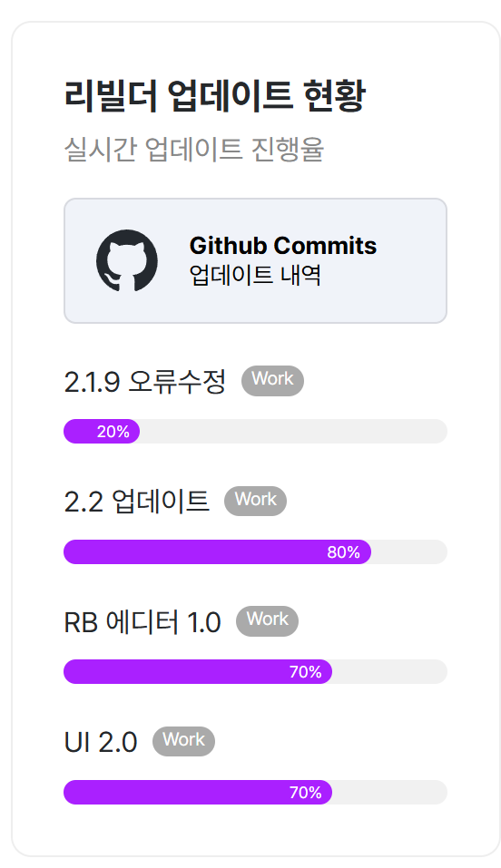This screenshot has height=868, width=501.
Task: Open the Github Commits heading link
Action: coord(282,246)
